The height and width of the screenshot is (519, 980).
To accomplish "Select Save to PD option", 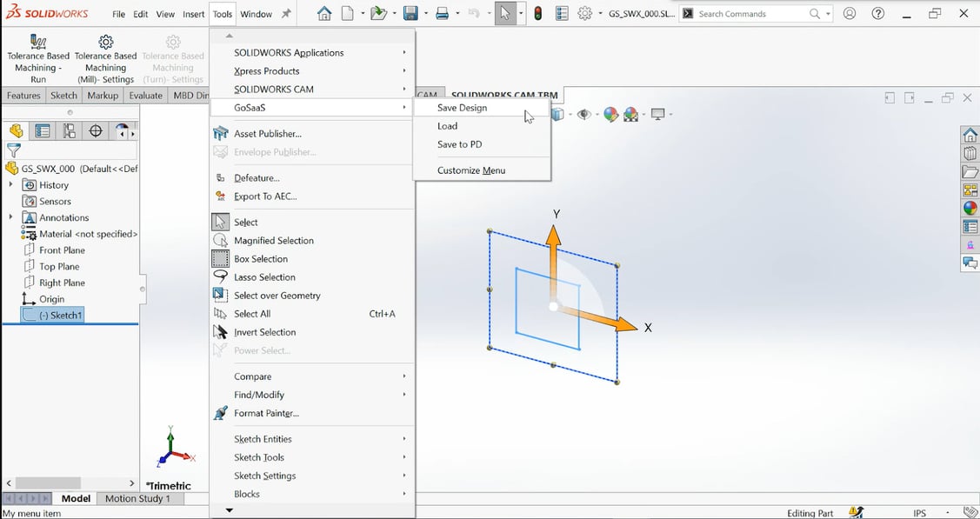I will pyautogui.click(x=459, y=144).
